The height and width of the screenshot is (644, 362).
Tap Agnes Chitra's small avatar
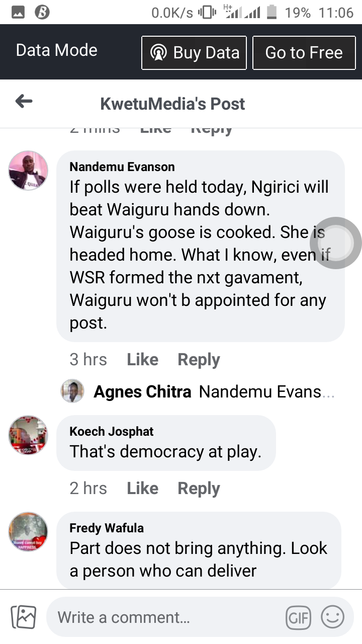(72, 391)
